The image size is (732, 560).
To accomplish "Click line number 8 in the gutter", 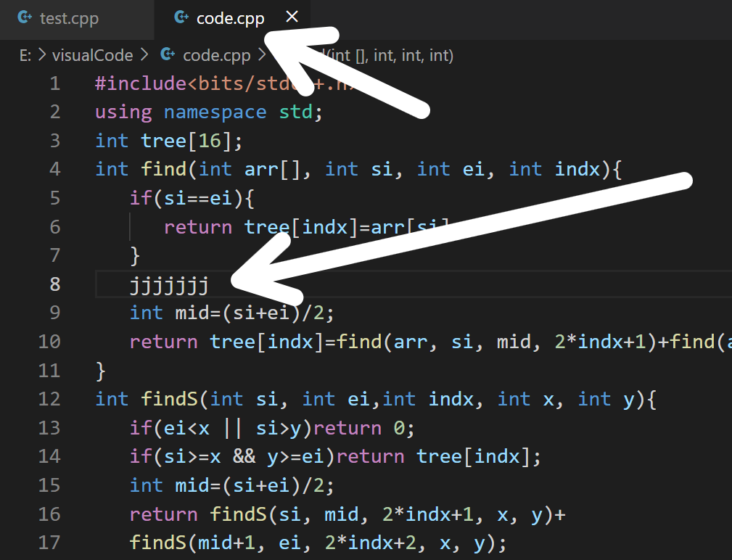I will click(55, 284).
